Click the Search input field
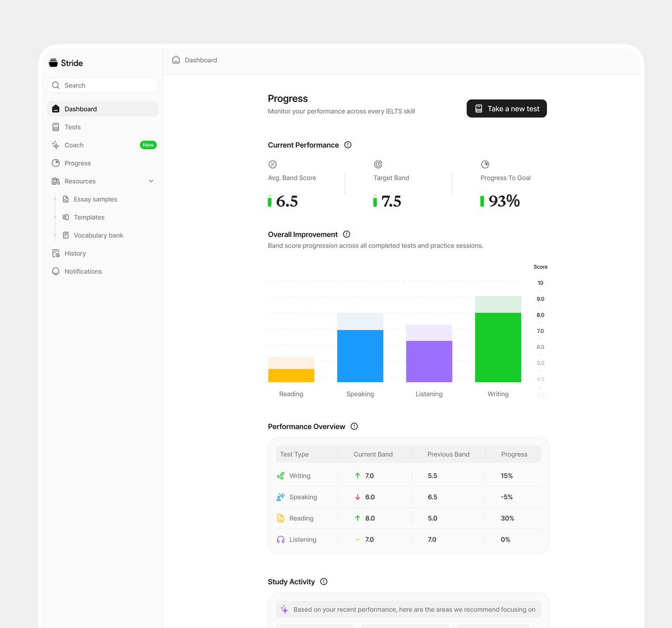Screen dimensions: 672x628 [x=102, y=85]
